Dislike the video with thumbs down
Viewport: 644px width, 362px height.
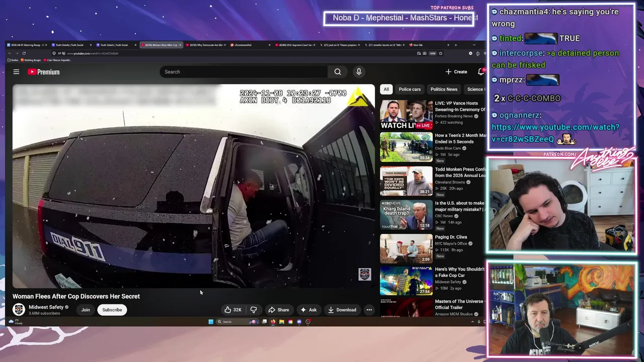tap(254, 310)
